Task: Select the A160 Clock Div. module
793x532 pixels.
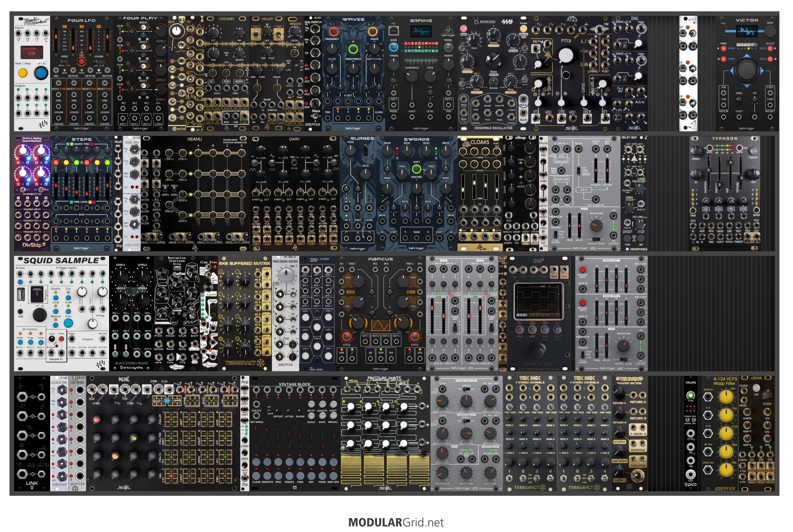Action: click(x=59, y=433)
